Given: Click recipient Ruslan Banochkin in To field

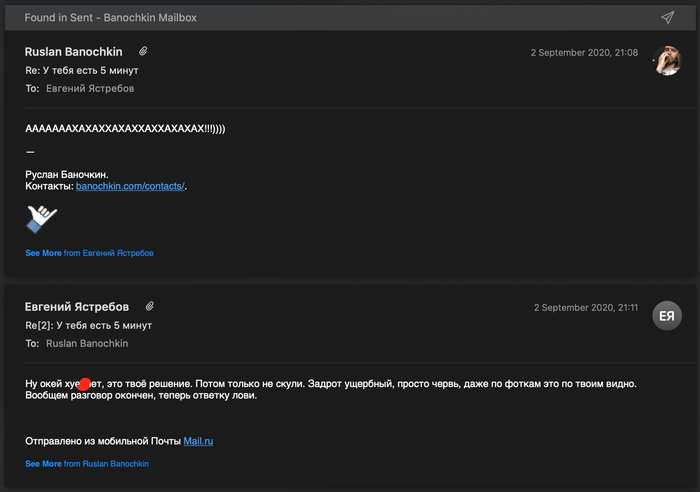Looking at the screenshot, I should point(87,343).
